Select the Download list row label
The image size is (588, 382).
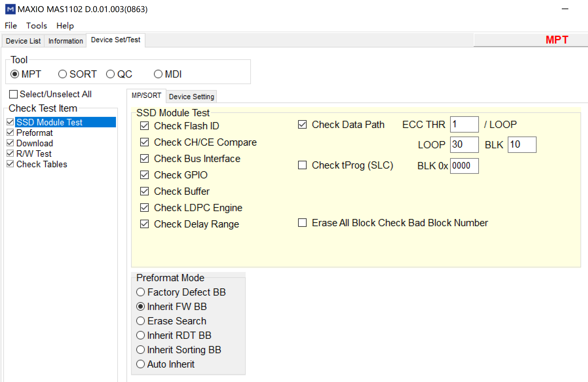coord(34,143)
